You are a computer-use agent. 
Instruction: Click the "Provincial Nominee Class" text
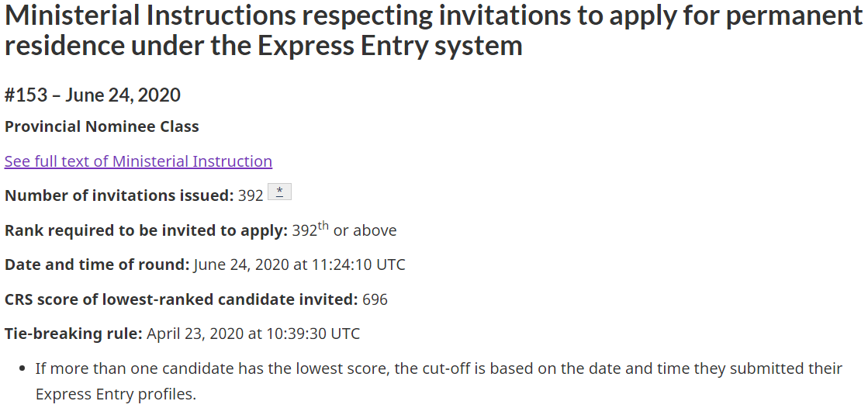click(102, 126)
